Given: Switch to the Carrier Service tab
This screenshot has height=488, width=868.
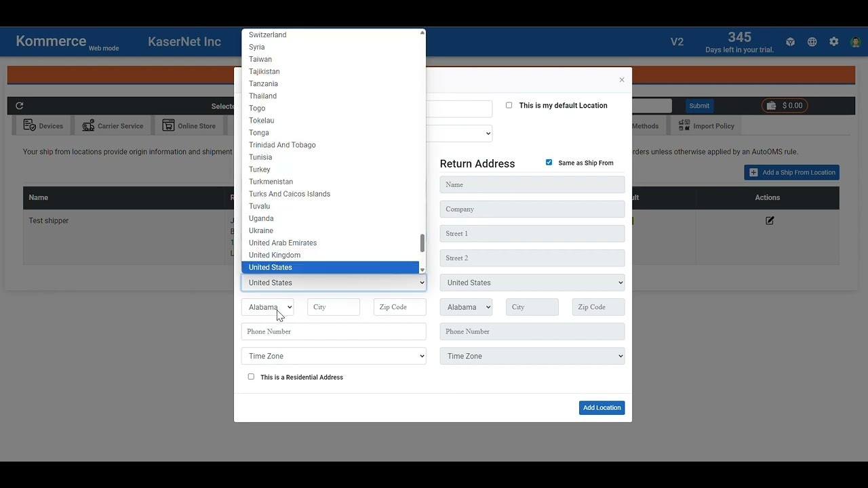Looking at the screenshot, I should (x=113, y=125).
